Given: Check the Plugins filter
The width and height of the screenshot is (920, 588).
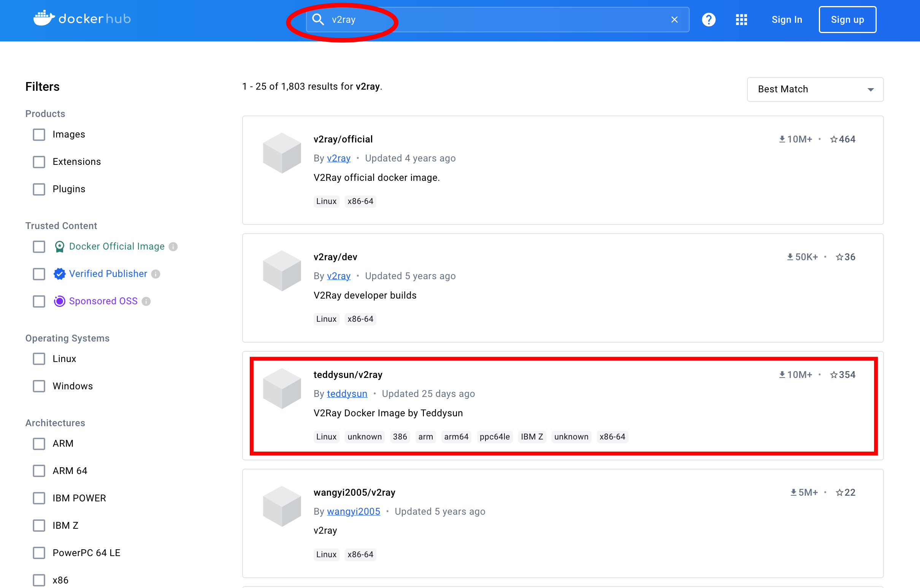Looking at the screenshot, I should click(x=39, y=190).
